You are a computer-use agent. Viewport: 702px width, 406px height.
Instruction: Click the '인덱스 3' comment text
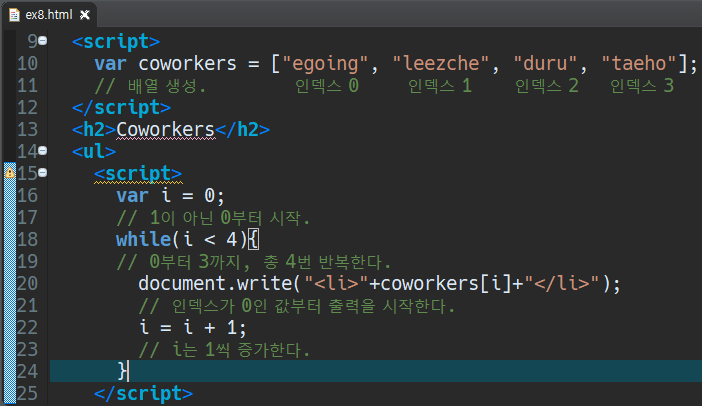[x=642, y=86]
